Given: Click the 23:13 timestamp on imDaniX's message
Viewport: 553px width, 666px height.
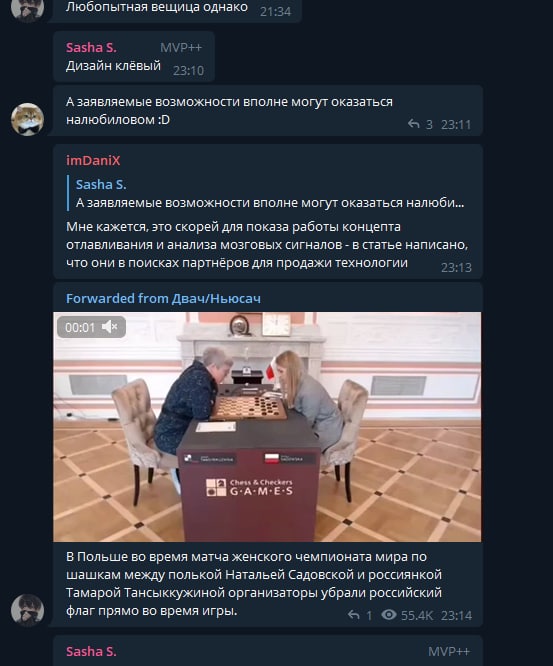Looking at the screenshot, I should (x=456, y=268).
